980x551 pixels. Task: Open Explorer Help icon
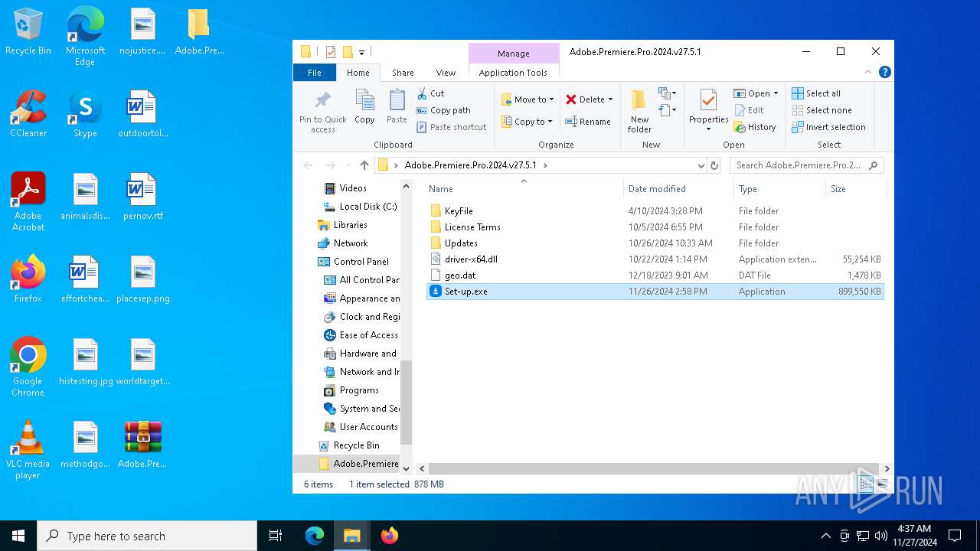click(885, 73)
